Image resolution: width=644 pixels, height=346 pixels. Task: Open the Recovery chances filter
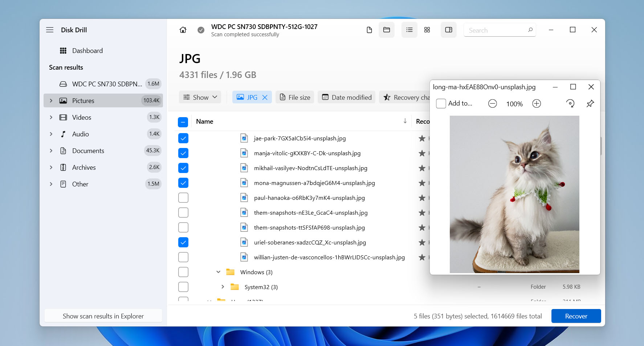click(x=404, y=97)
